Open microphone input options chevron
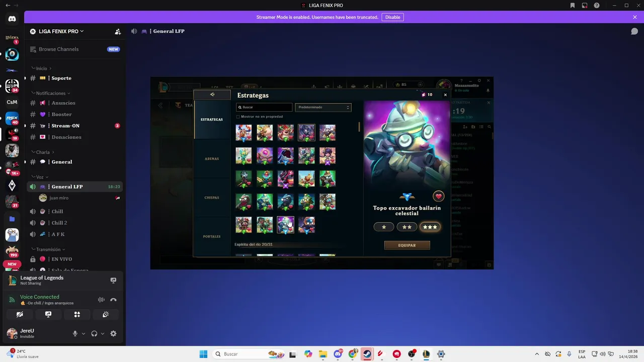Viewport: 644px width, 362px height. (x=84, y=333)
